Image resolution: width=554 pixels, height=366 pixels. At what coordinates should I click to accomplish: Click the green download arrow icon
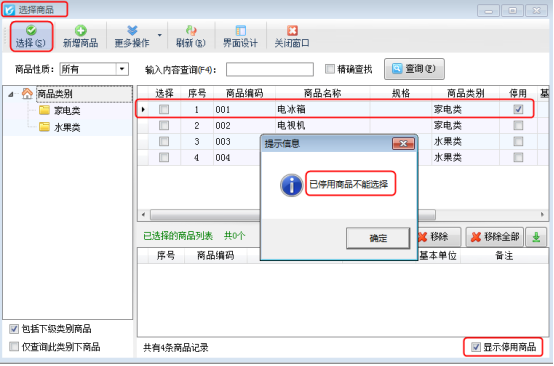536,237
